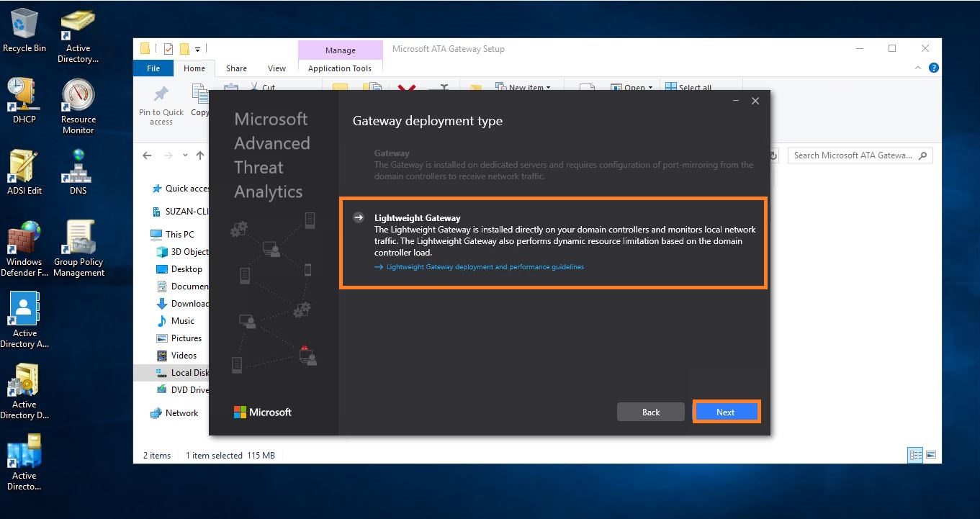Viewport: 980px width, 519px height.
Task: Click New folder icon in Explorer quick toolbar
Action: pos(184,49)
